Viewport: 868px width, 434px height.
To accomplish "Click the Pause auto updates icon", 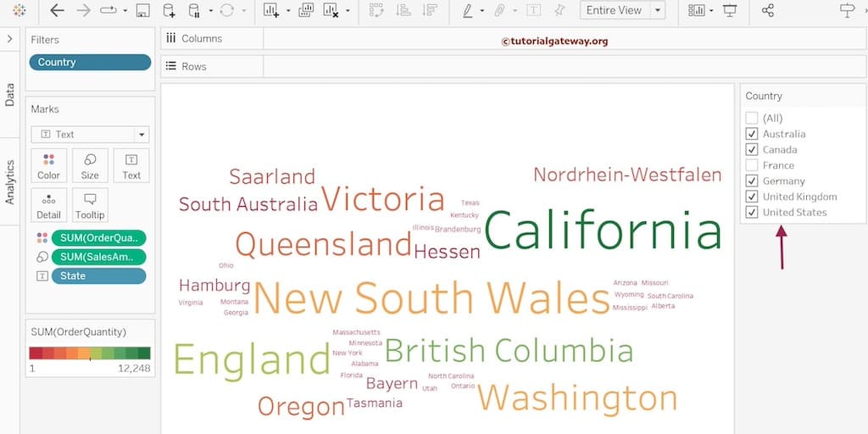I will (194, 10).
